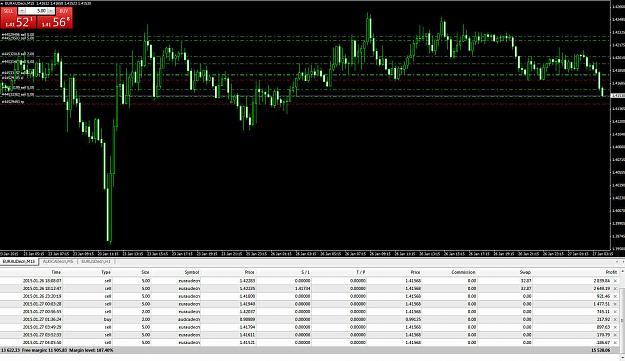
Task: Select trade row opened 2015.01.27 03:49:29
Action: pyautogui.click(x=310, y=327)
